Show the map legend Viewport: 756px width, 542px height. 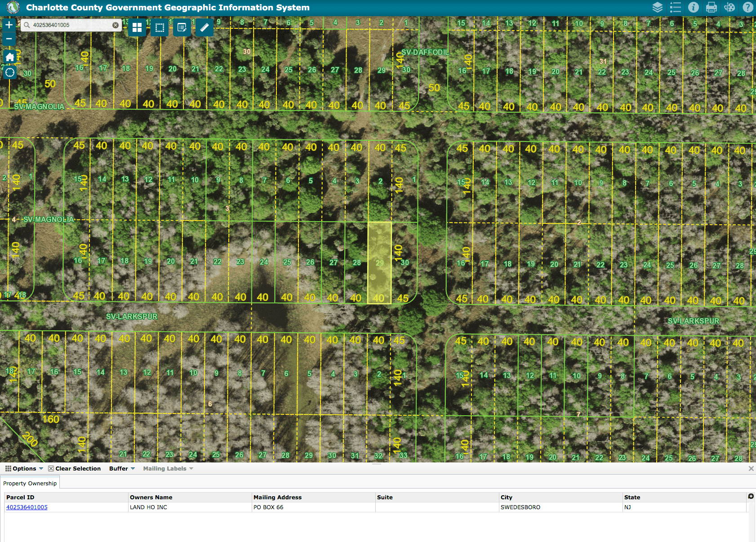676,7
